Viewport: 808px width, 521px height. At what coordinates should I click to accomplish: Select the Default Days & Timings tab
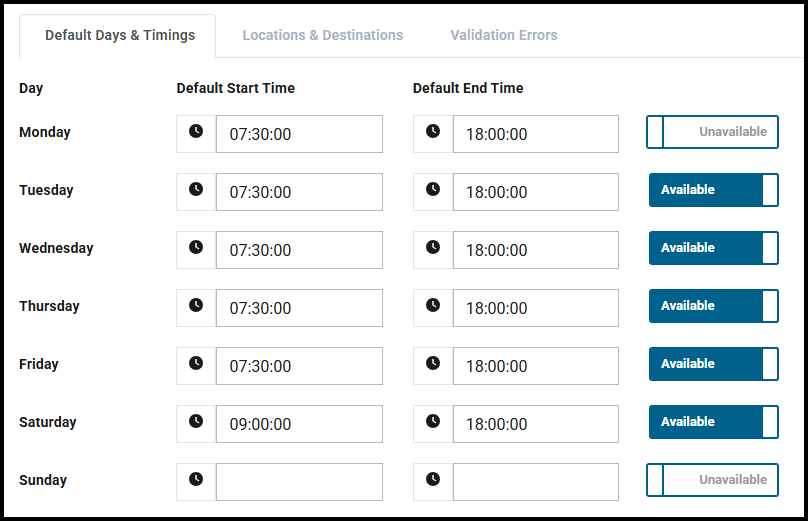click(x=119, y=35)
